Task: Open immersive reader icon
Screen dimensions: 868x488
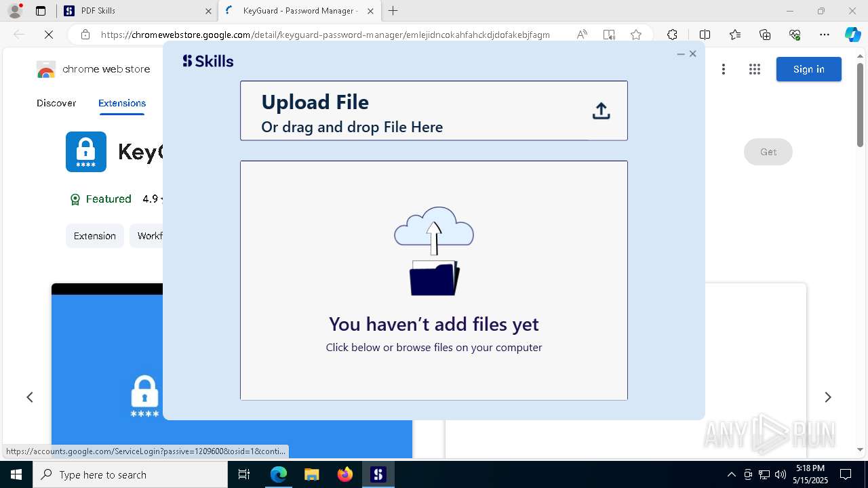Action: [x=609, y=35]
